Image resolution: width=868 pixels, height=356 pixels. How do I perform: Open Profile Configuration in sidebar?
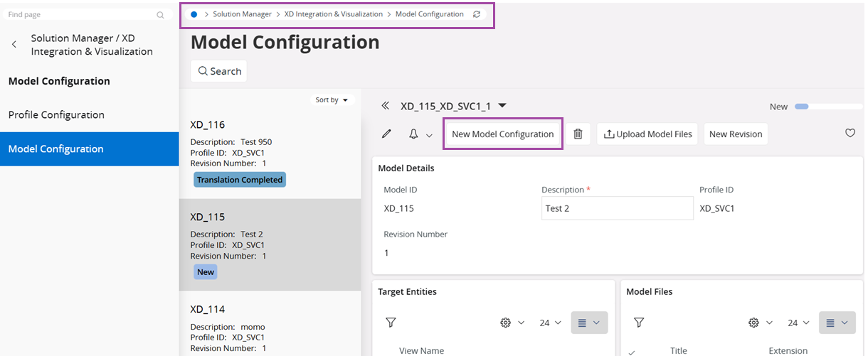point(56,115)
